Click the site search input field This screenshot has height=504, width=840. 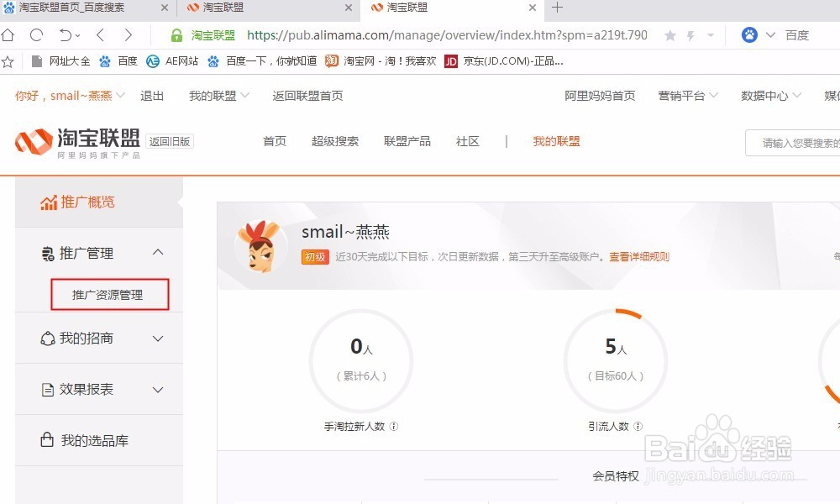[793, 143]
